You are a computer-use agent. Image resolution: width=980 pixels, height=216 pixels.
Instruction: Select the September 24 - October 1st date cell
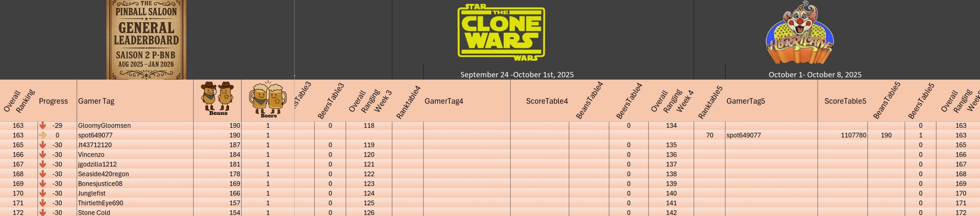[x=517, y=74]
